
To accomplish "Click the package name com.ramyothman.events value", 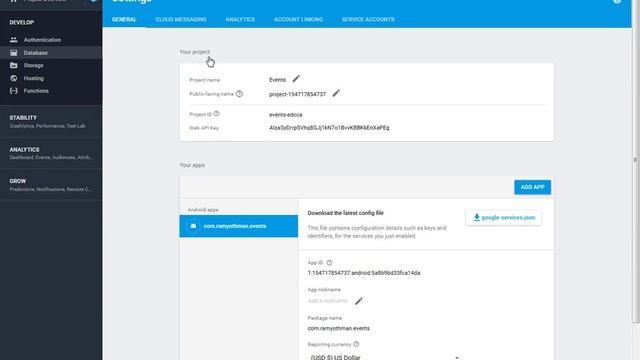I will coord(338,328).
